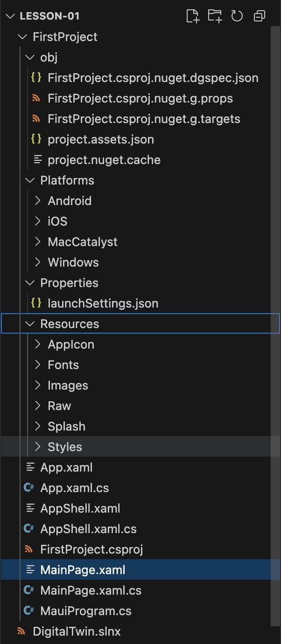Click the JSON braces icon for project.assets.json
Image resolution: width=281 pixels, height=644 pixels.
pos(36,139)
